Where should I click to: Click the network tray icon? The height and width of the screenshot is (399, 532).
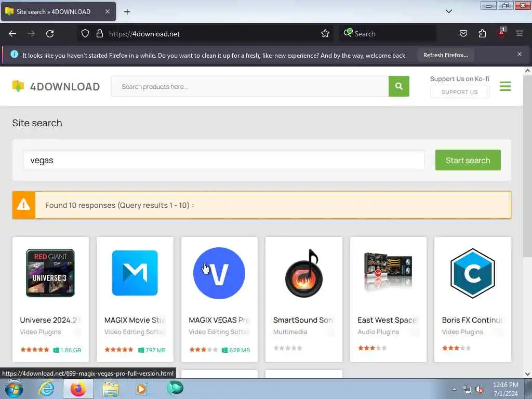click(467, 390)
